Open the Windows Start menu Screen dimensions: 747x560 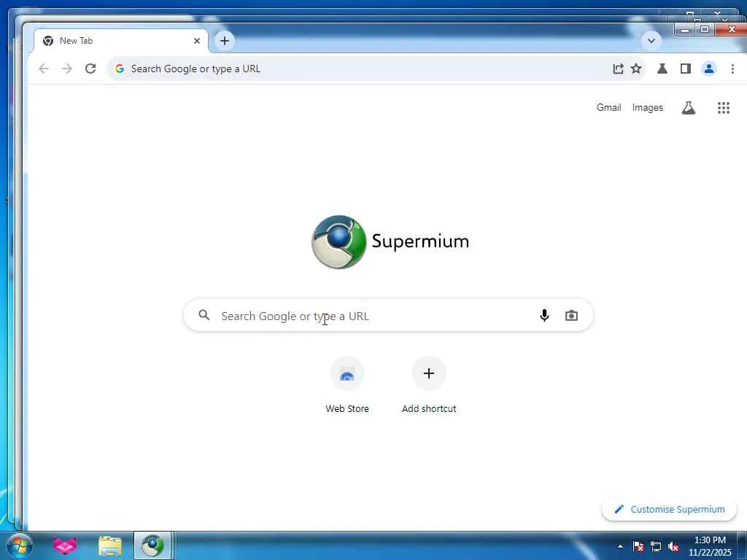coord(19,545)
